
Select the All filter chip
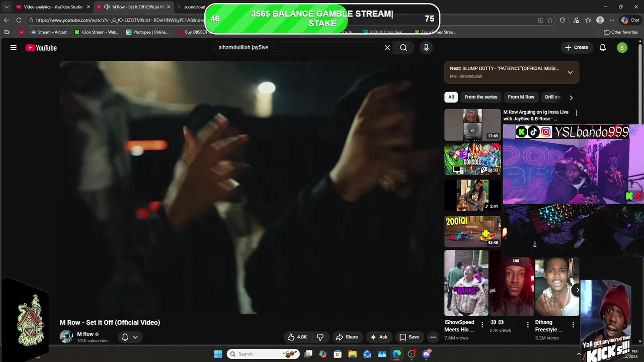[x=451, y=97]
